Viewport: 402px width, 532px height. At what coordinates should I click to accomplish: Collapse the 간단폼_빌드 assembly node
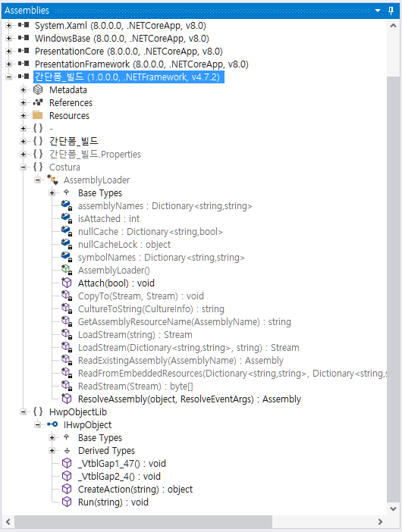coord(9,77)
